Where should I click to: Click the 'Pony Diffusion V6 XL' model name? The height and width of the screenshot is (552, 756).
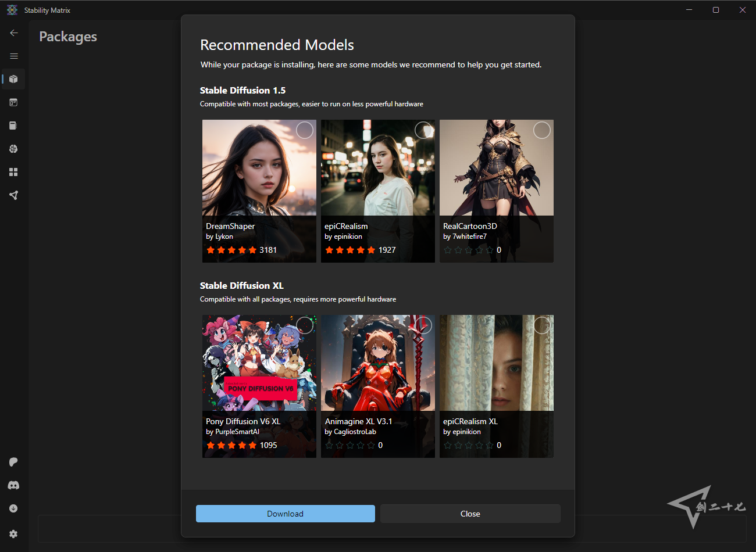pos(243,421)
